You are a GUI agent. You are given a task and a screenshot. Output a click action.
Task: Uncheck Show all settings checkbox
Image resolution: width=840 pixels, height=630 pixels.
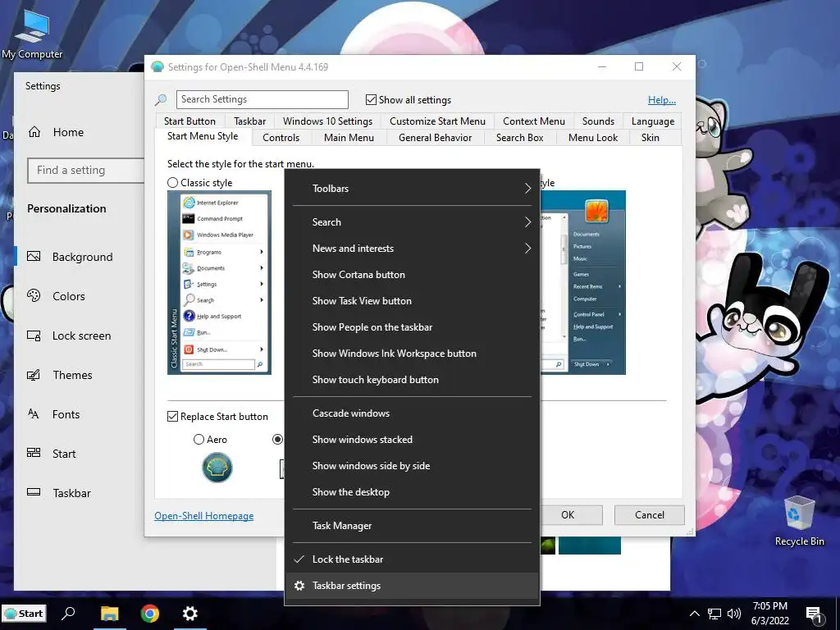(371, 99)
